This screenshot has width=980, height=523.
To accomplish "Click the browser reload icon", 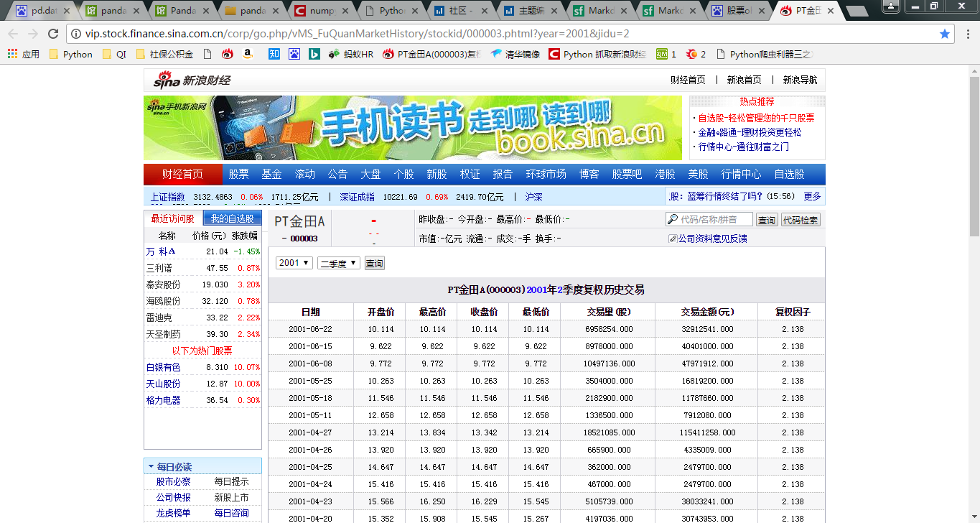I will [53, 34].
